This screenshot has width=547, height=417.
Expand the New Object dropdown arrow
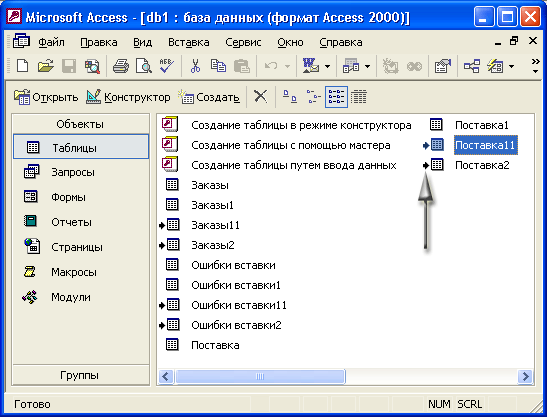click(x=511, y=66)
